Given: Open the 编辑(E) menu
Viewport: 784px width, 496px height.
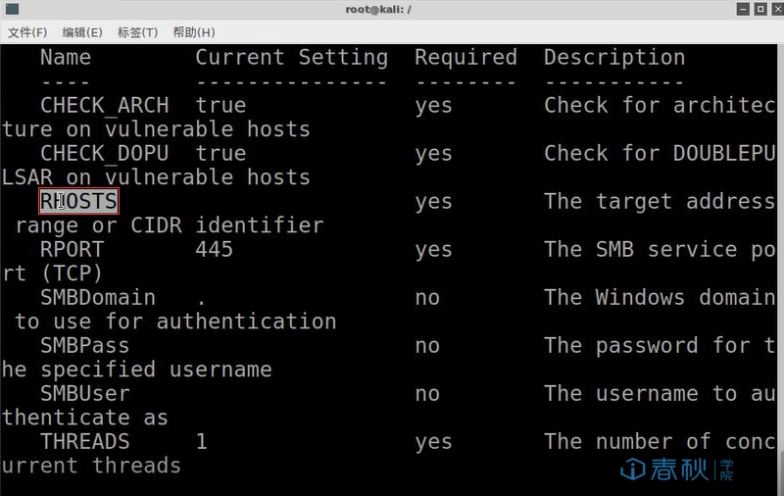Looking at the screenshot, I should point(82,32).
